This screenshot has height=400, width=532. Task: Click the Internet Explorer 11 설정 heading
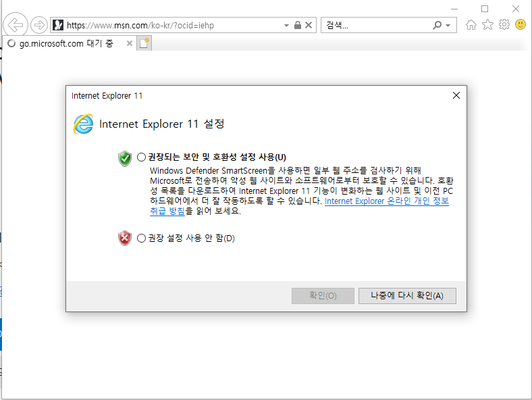[x=161, y=124]
